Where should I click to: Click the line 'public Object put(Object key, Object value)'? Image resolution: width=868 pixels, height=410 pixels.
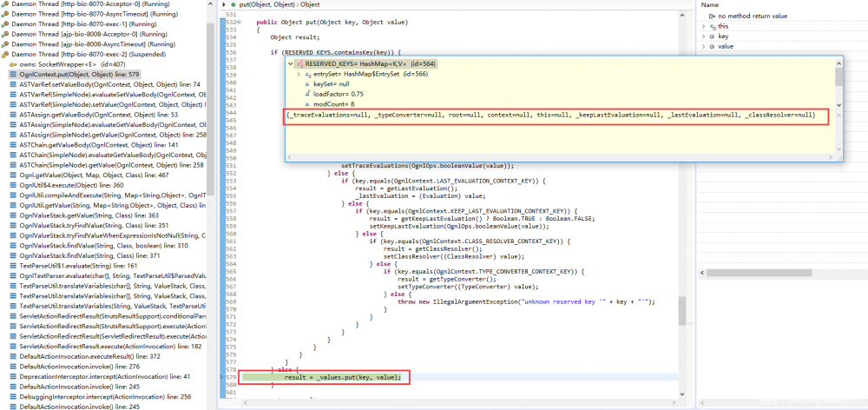point(332,23)
